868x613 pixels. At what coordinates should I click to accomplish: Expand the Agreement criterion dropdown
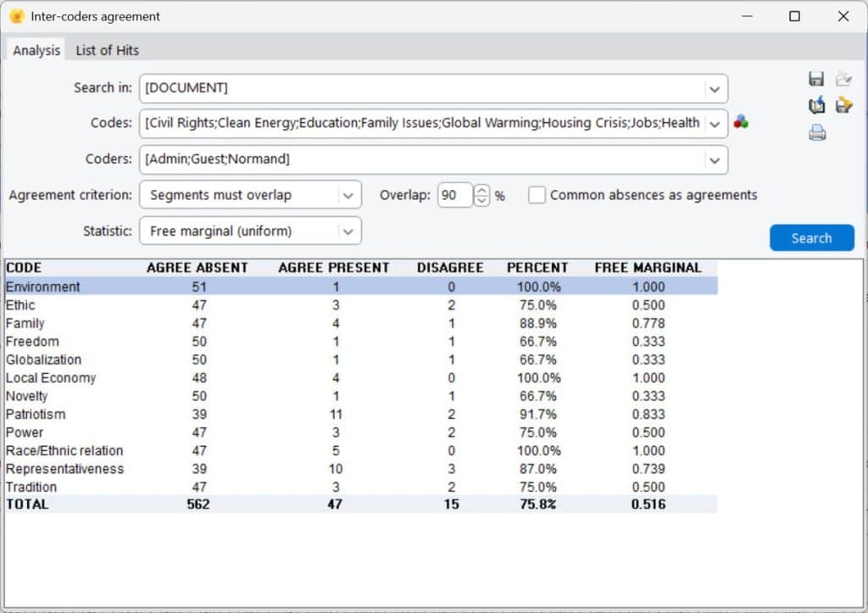point(348,195)
